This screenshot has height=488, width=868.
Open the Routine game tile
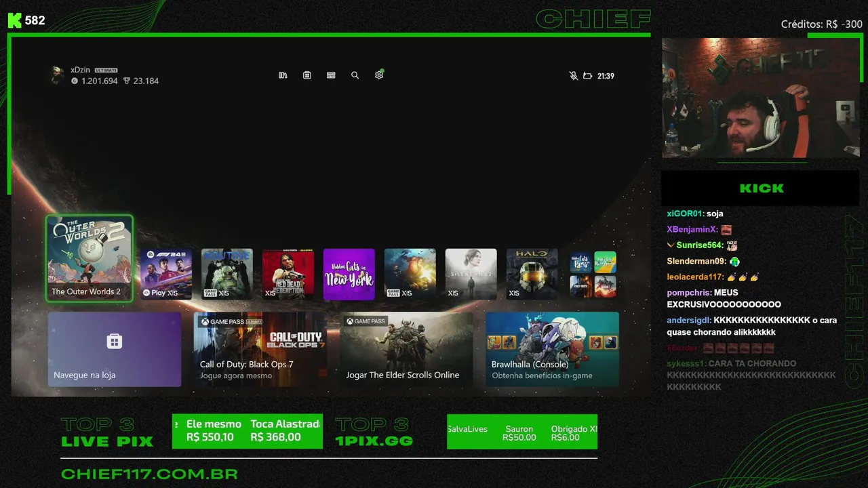[x=227, y=274]
